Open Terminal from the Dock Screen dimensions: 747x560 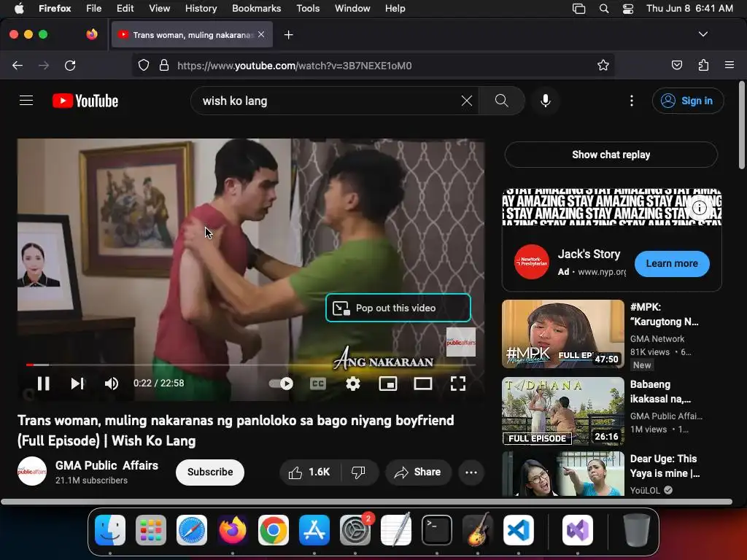tap(437, 530)
